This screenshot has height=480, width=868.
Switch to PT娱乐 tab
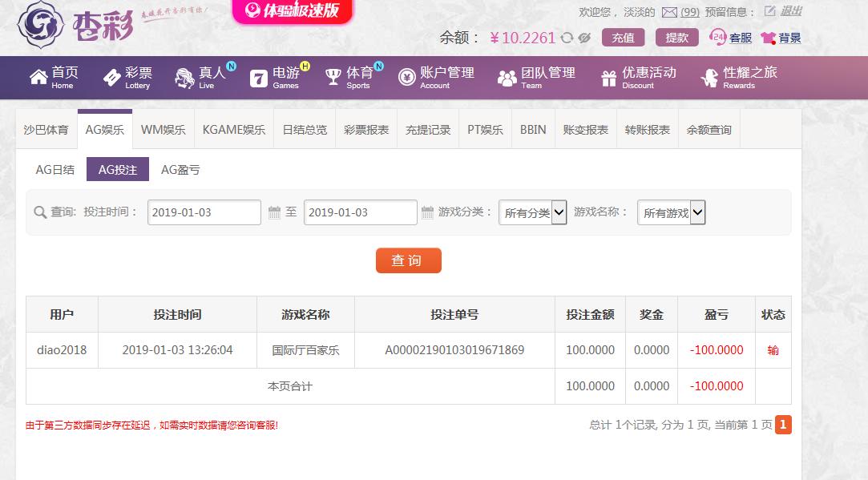[x=485, y=130]
